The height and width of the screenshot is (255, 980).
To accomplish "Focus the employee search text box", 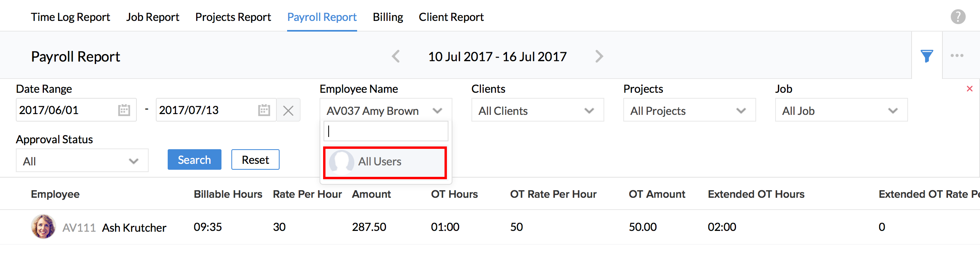I will coord(386,131).
